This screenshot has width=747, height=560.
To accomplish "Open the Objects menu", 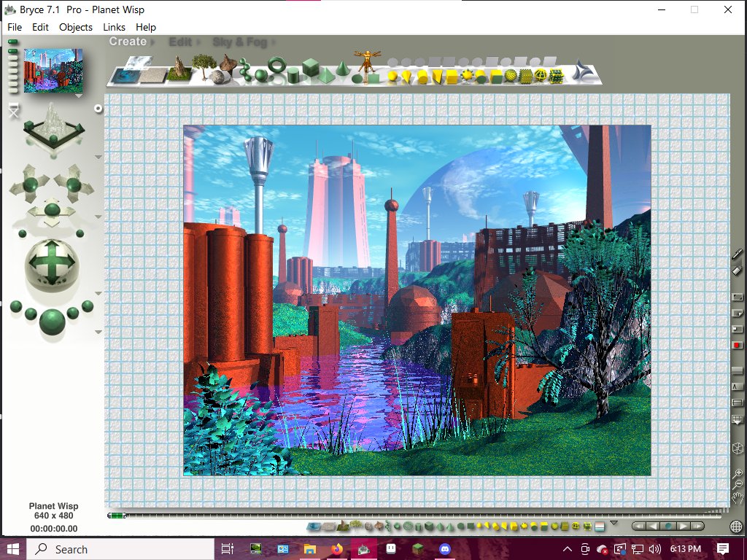I will point(76,27).
